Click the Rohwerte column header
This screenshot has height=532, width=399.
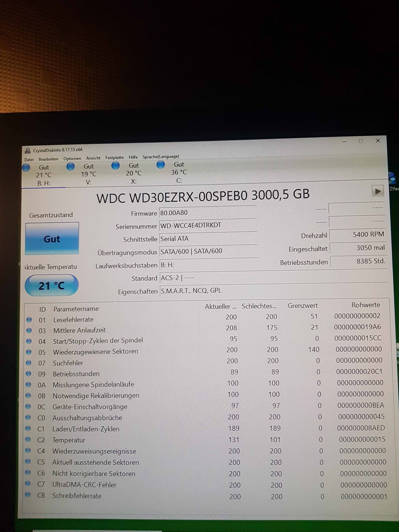366,305
